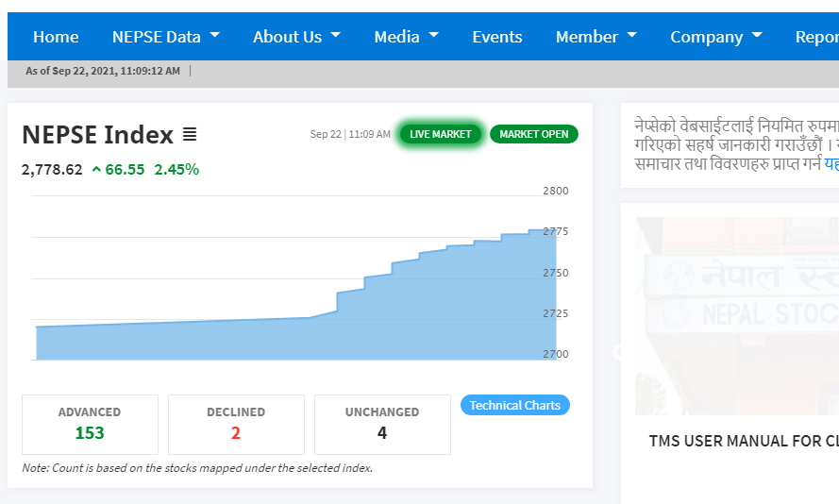The width and height of the screenshot is (839, 504).
Task: Click the 2700 axis label on chart
Action: (556, 354)
